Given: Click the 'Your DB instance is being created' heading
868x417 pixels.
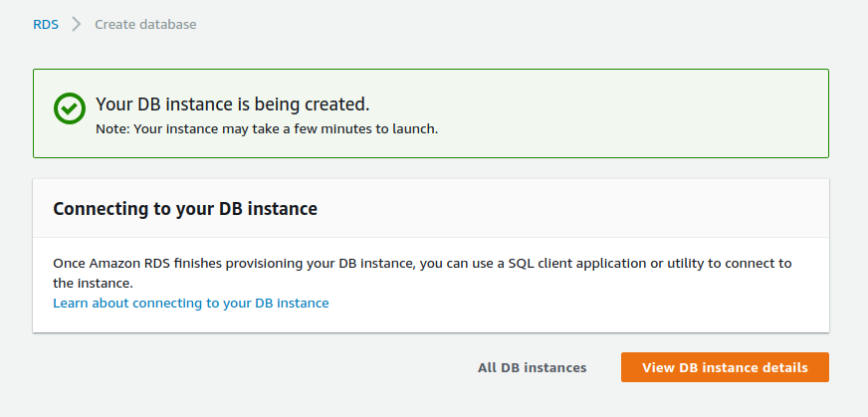Looking at the screenshot, I should (x=233, y=104).
